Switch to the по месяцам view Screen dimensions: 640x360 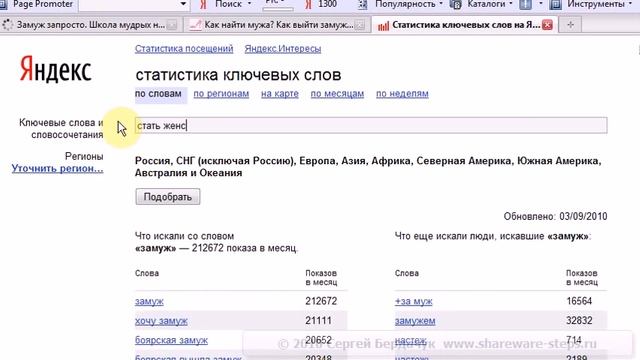[337, 93]
